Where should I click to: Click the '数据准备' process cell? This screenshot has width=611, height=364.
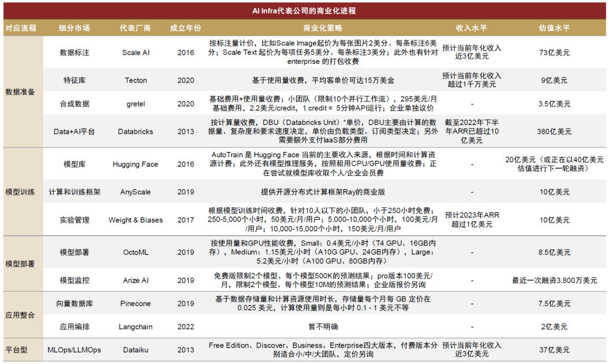pos(20,92)
